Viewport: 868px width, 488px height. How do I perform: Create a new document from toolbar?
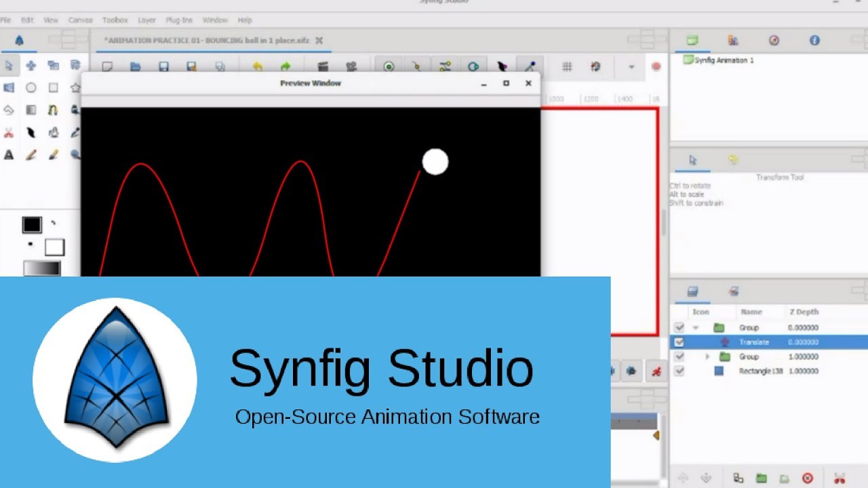point(107,66)
